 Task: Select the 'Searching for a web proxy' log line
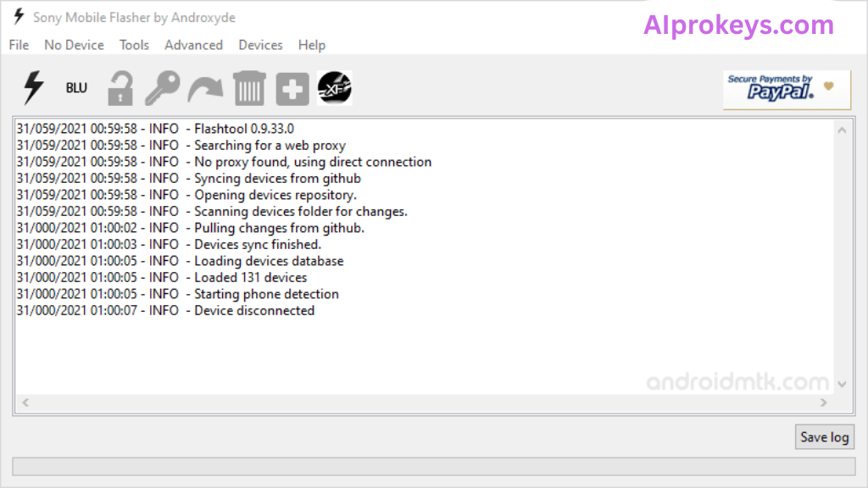[181, 145]
